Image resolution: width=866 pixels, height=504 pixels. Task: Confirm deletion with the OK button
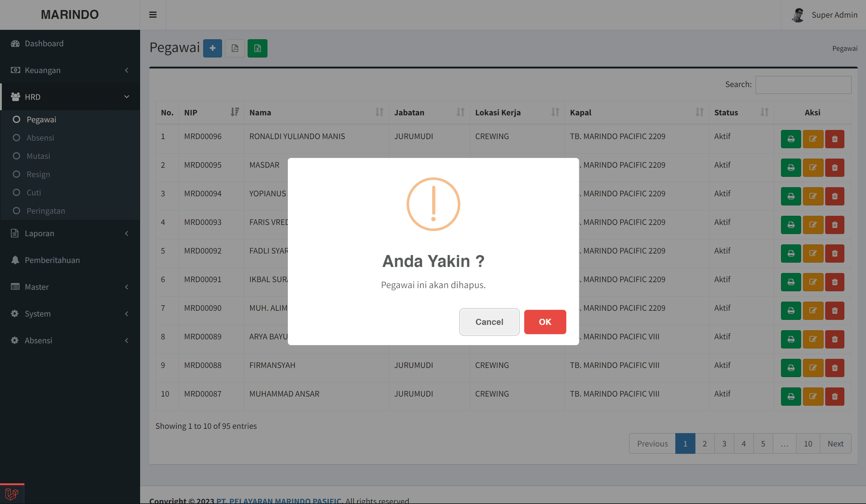(x=545, y=322)
